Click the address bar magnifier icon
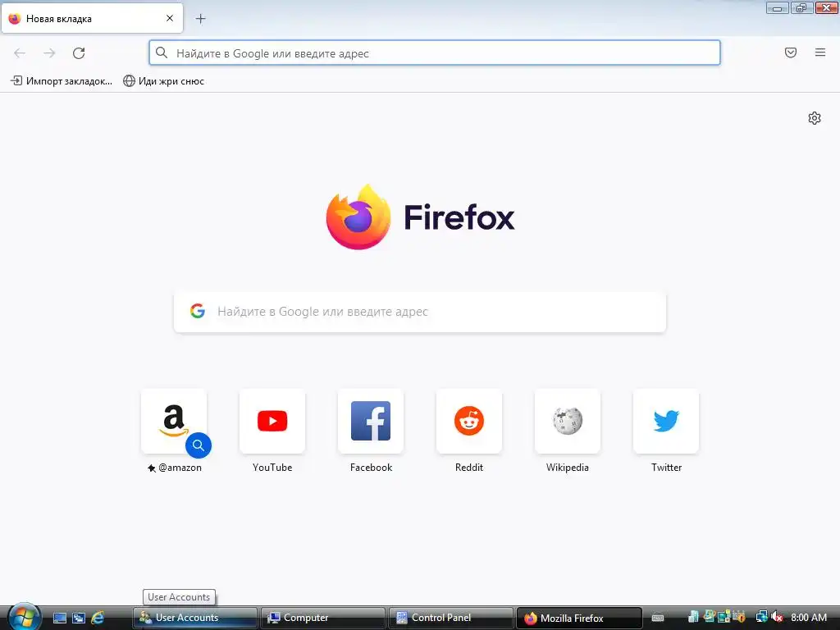 pyautogui.click(x=162, y=52)
